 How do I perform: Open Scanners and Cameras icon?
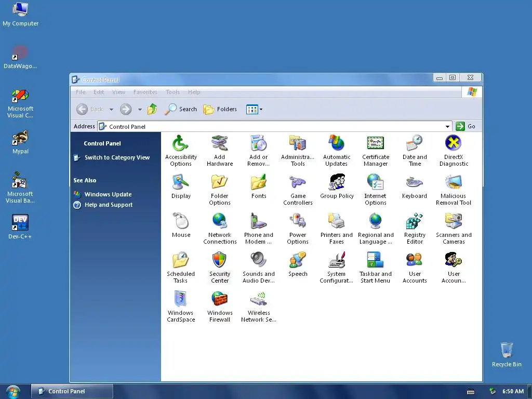(454, 229)
